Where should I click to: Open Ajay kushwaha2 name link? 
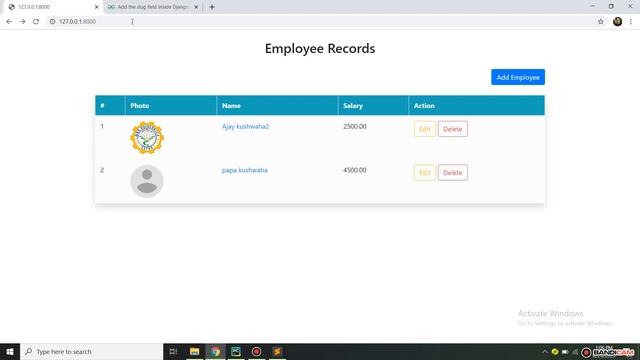click(x=245, y=127)
